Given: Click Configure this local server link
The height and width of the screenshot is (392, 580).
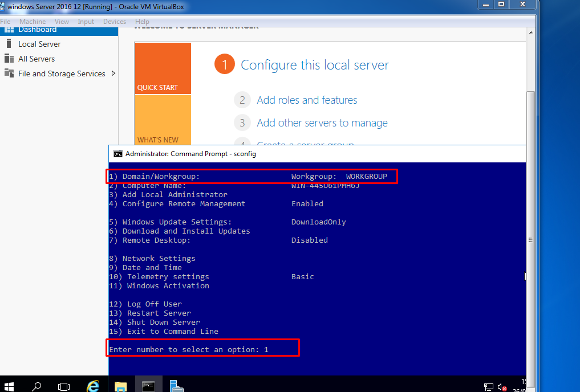Looking at the screenshot, I should coord(314,65).
